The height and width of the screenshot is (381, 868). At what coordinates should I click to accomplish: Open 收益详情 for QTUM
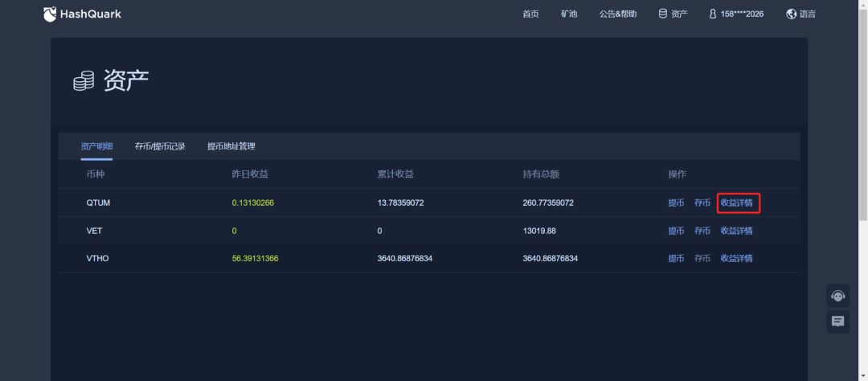[x=737, y=203]
